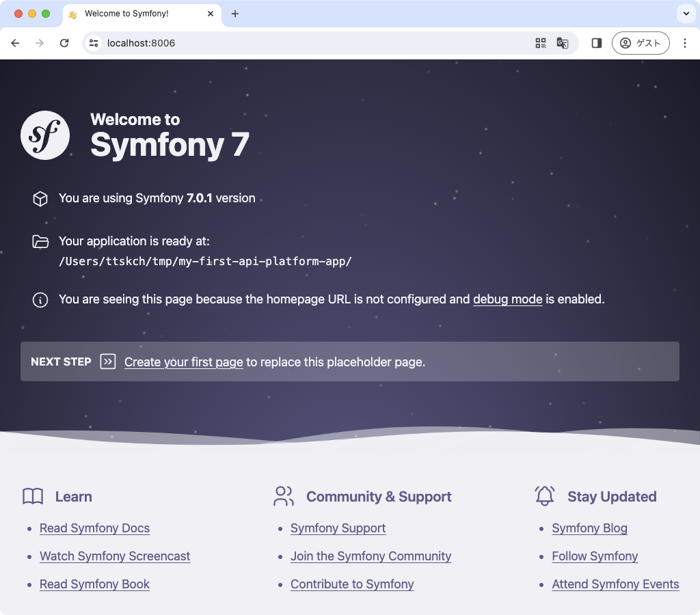Open the site information icon

coord(94,43)
